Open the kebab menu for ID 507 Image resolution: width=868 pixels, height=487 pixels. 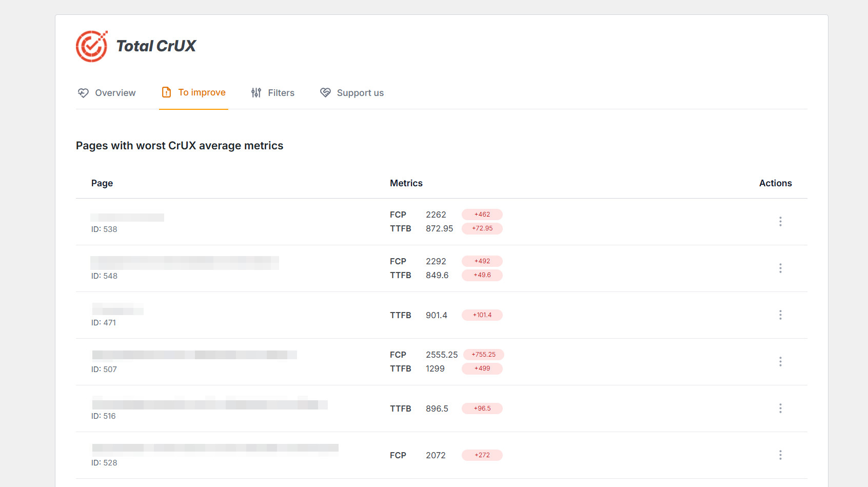pyautogui.click(x=780, y=362)
